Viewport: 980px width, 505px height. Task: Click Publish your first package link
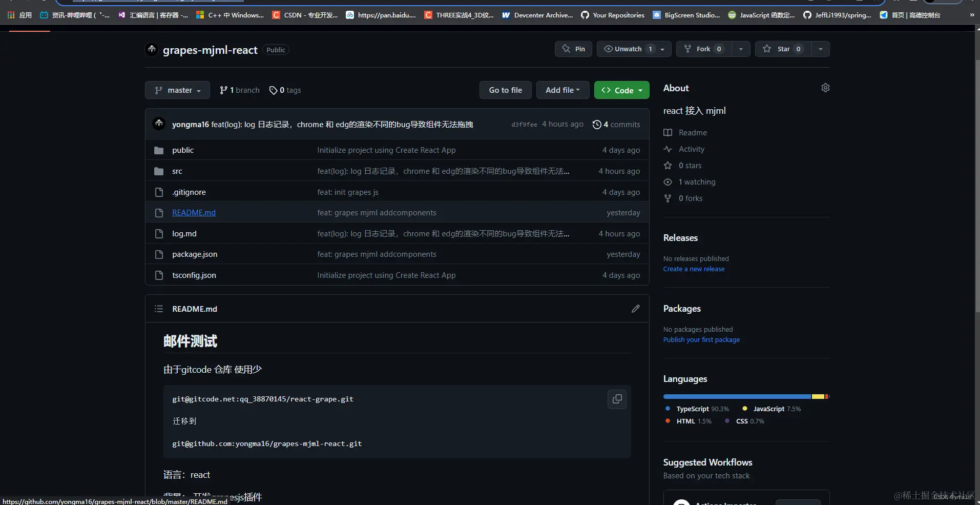[701, 340]
